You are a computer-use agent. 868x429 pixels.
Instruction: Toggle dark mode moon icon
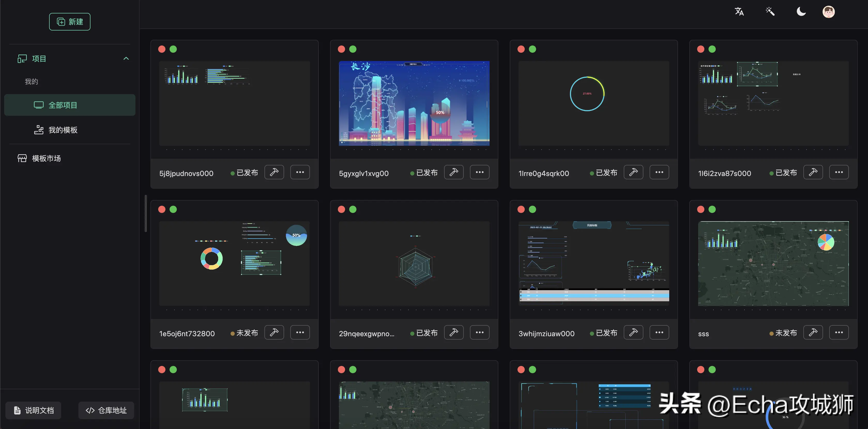pyautogui.click(x=801, y=12)
